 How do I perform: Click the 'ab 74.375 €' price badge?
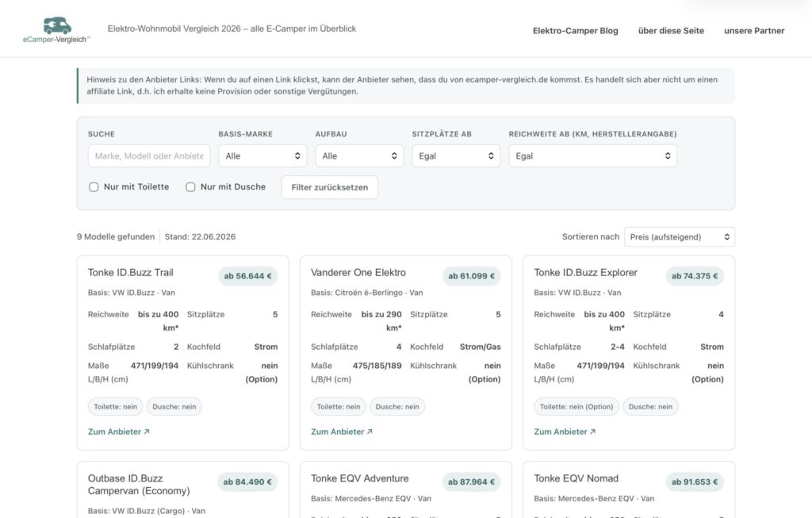pos(695,276)
